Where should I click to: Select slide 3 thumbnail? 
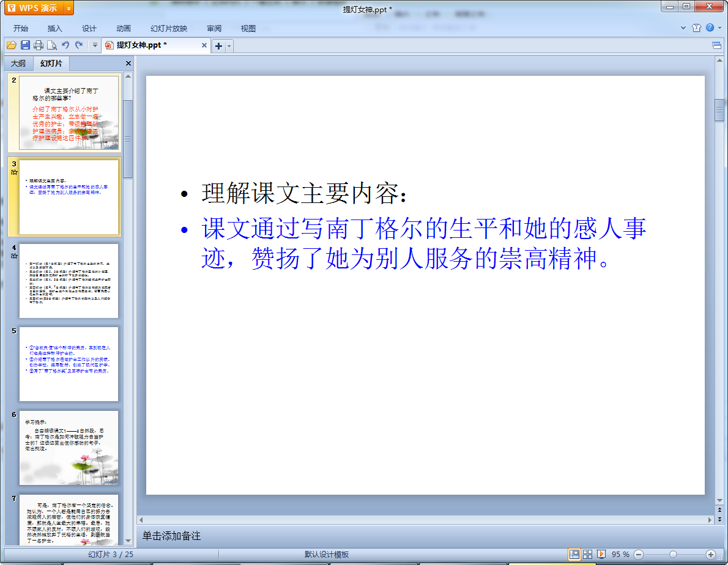69,197
